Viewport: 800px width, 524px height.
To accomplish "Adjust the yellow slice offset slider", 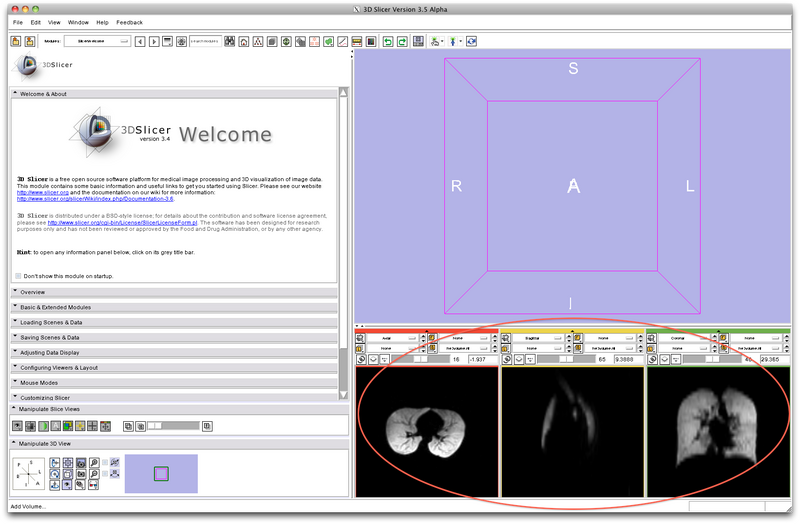I will (x=564, y=360).
